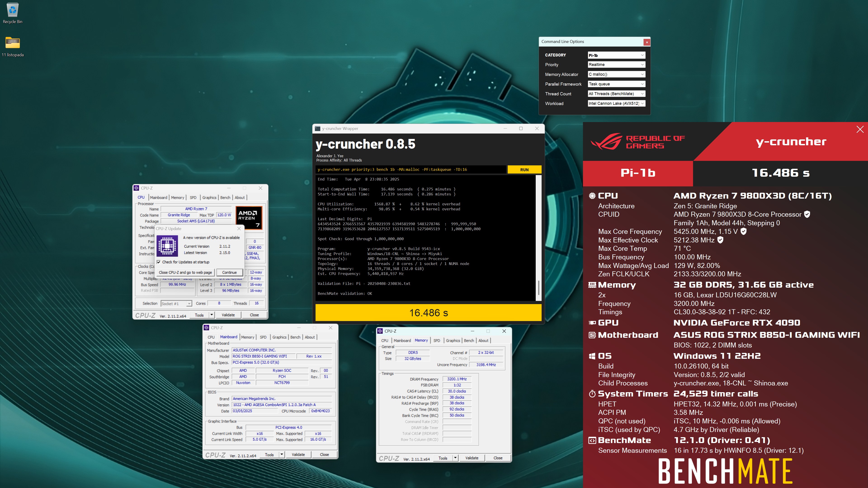The image size is (868, 488).
Task: Toggle 'Check for Updates at startup' checkbox
Action: 158,262
